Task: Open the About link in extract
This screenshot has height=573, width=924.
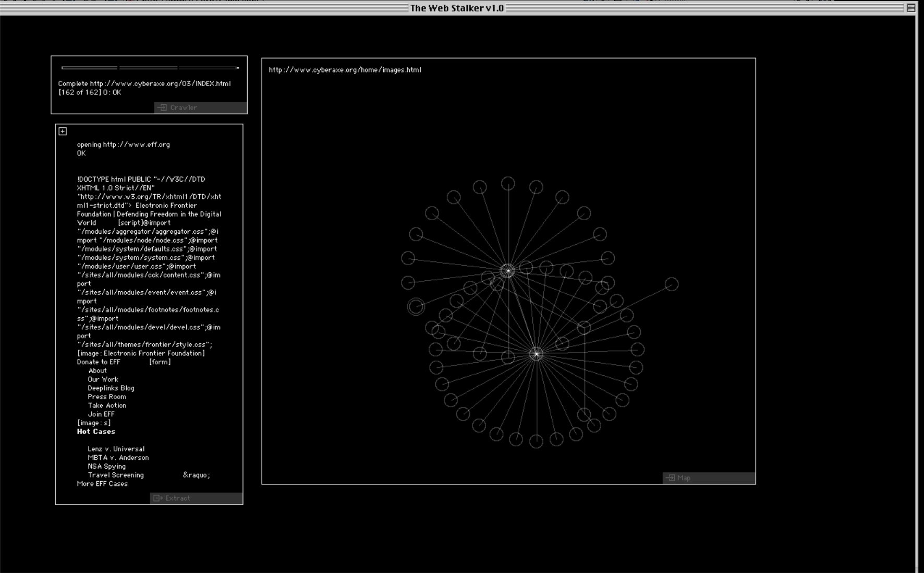Action: point(98,371)
